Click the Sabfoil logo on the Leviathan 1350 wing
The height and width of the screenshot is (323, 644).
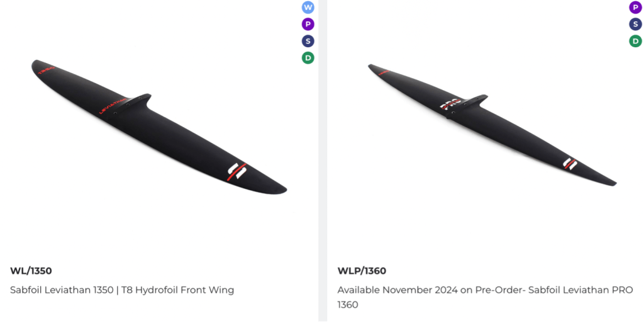pyautogui.click(x=237, y=171)
